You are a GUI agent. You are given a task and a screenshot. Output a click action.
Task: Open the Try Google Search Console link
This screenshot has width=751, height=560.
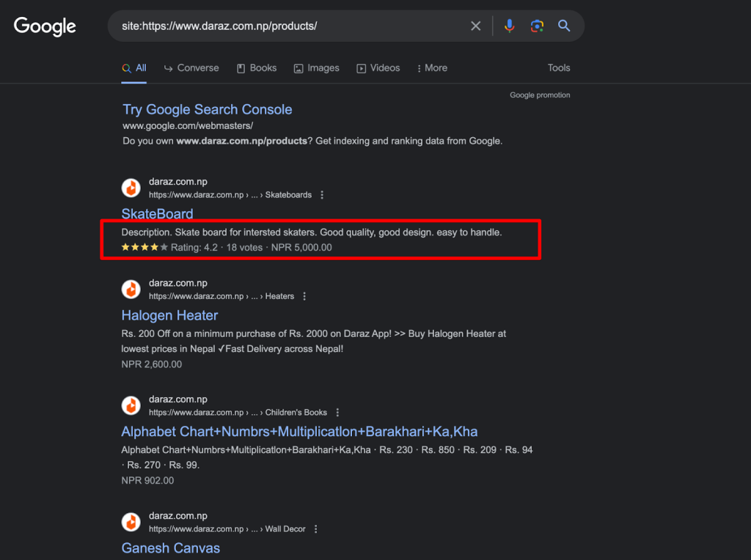click(x=207, y=110)
